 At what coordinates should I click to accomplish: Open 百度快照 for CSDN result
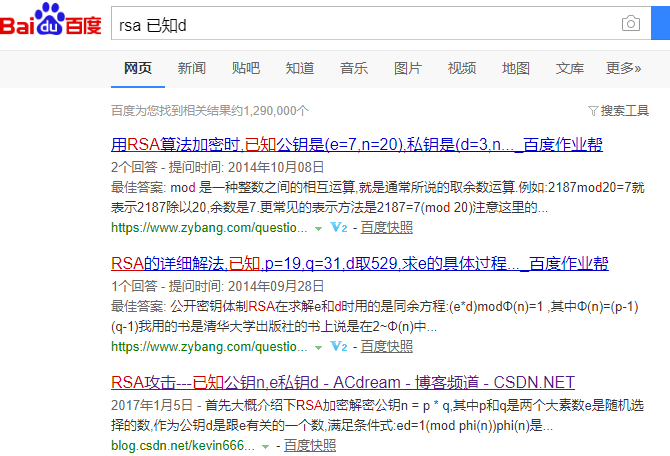[310, 445]
